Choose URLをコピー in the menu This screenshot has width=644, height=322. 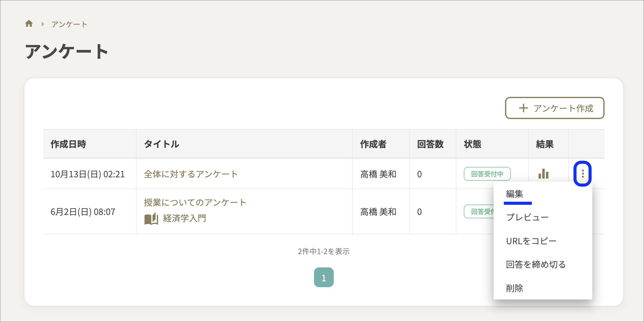pos(531,241)
